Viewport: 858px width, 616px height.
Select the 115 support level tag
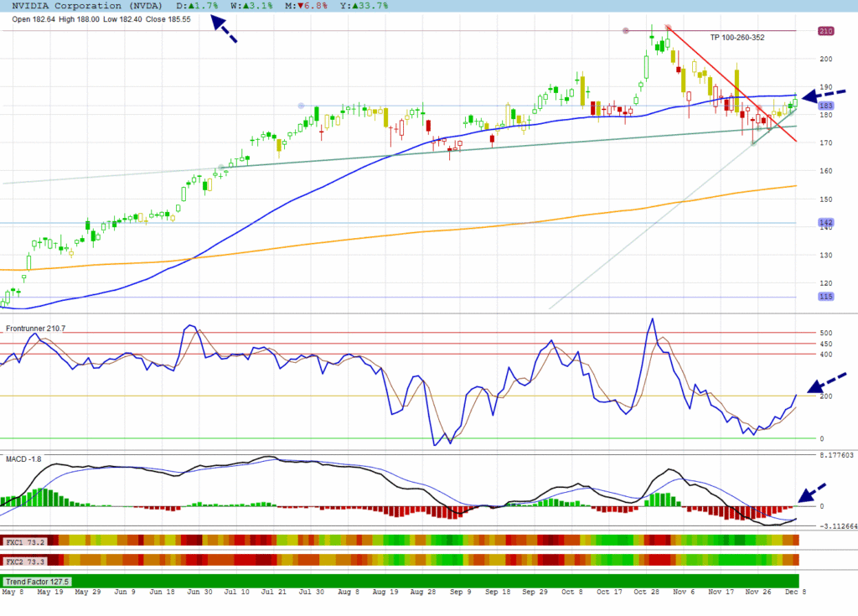coord(825,297)
